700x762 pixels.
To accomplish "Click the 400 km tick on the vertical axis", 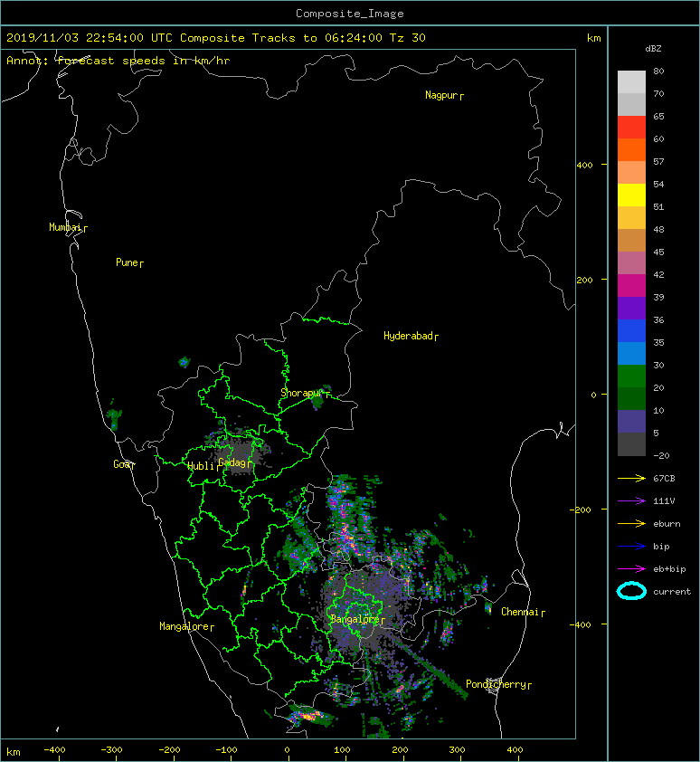I will click(585, 166).
